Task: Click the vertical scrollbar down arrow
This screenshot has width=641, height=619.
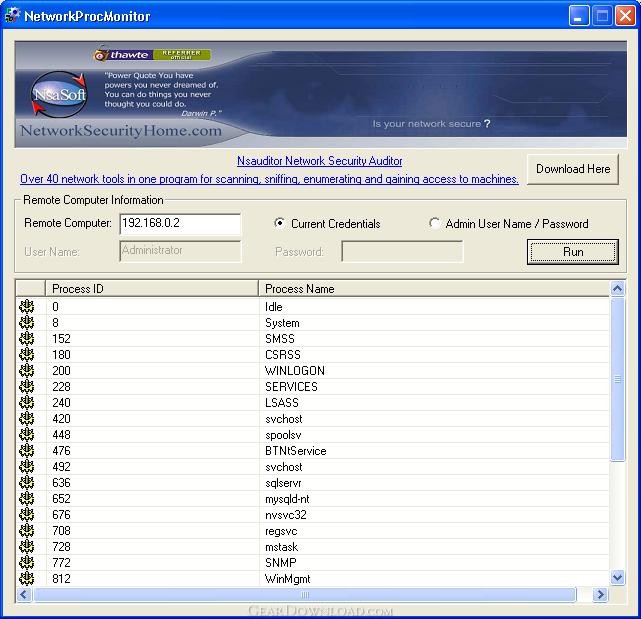Action: [x=617, y=577]
